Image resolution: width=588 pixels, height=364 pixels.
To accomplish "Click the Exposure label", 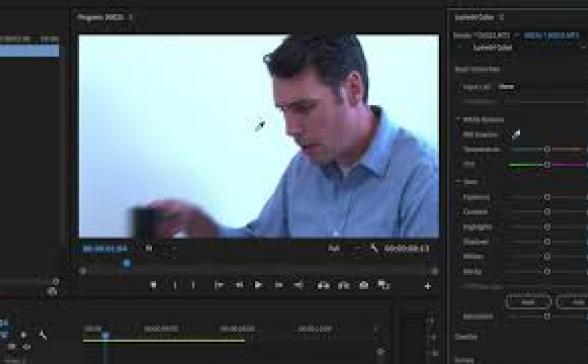I will pyautogui.click(x=476, y=197).
